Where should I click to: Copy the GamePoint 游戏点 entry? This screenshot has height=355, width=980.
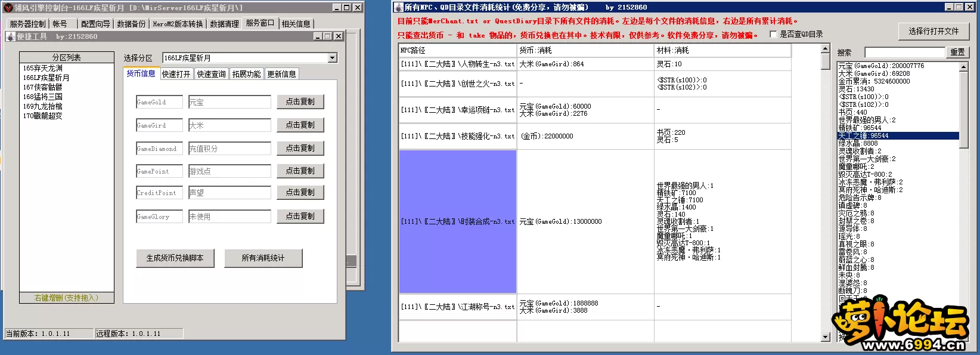coord(300,171)
